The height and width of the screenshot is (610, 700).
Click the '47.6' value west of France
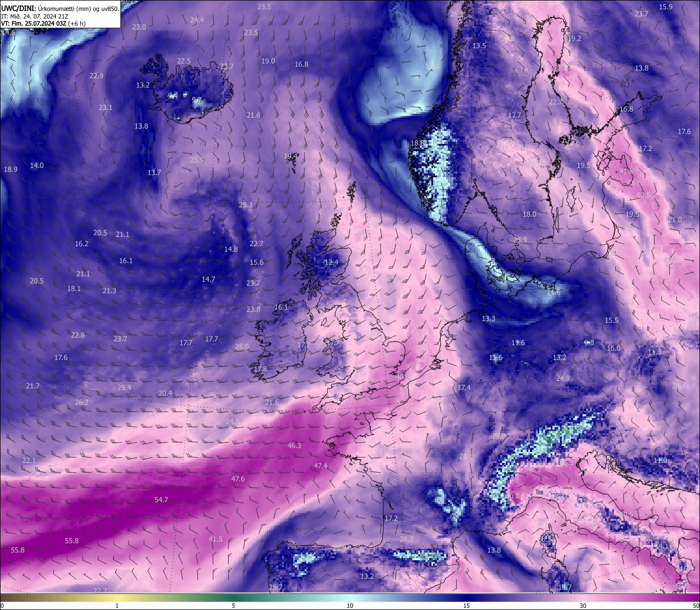click(238, 479)
